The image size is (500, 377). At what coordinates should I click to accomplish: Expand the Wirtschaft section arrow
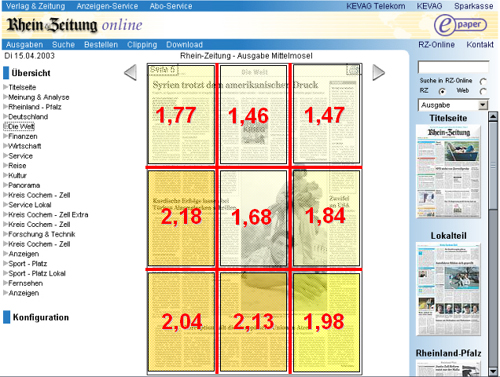point(5,146)
